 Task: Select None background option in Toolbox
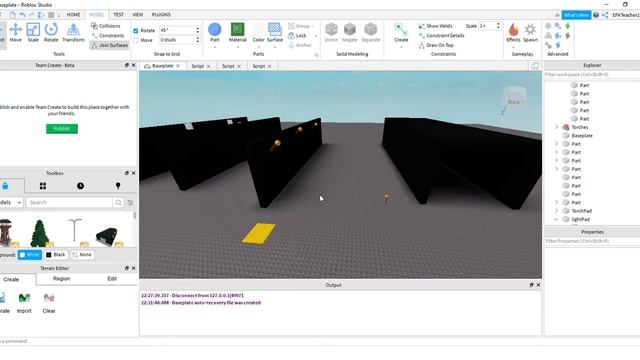82,255
